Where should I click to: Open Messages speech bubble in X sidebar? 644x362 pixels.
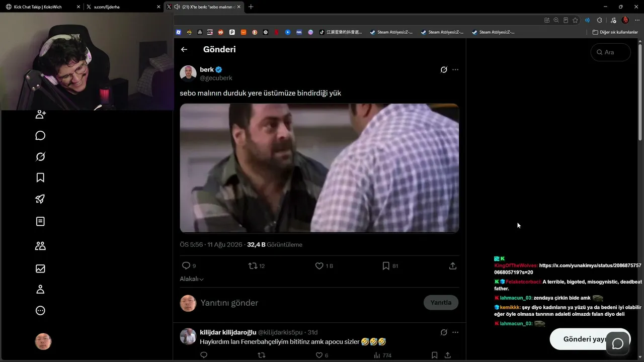point(41,136)
